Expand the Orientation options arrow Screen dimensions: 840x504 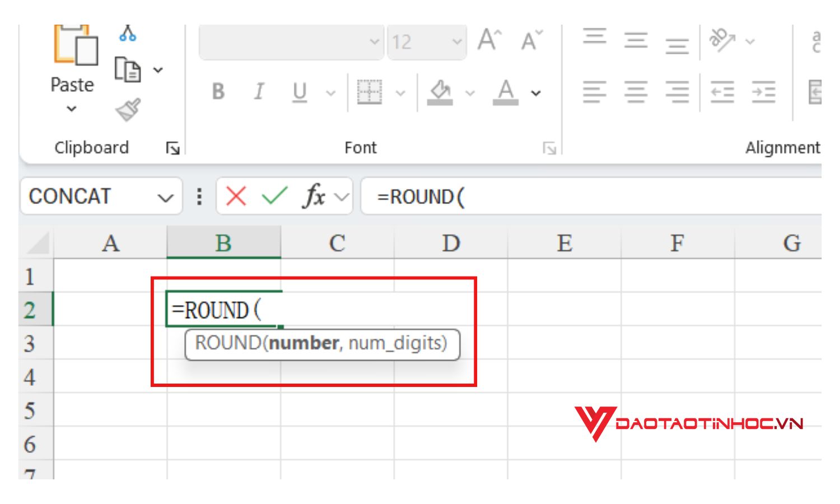pos(750,41)
